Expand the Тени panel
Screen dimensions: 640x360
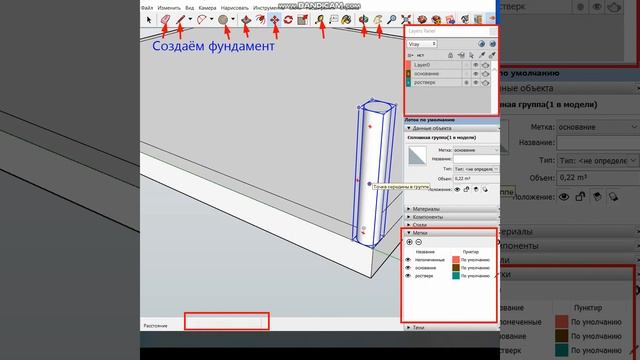pyautogui.click(x=452, y=327)
